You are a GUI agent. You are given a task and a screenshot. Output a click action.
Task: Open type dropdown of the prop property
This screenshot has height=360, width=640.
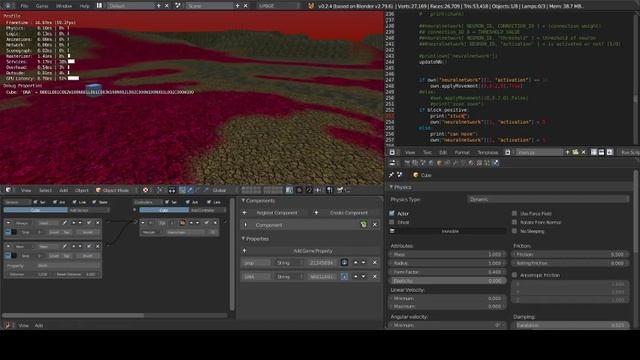pyautogui.click(x=288, y=263)
